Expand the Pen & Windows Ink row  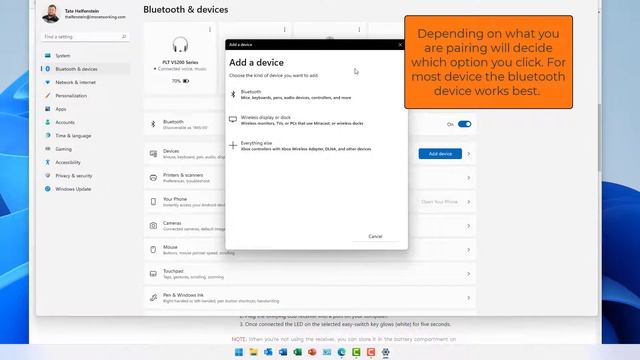(310, 298)
